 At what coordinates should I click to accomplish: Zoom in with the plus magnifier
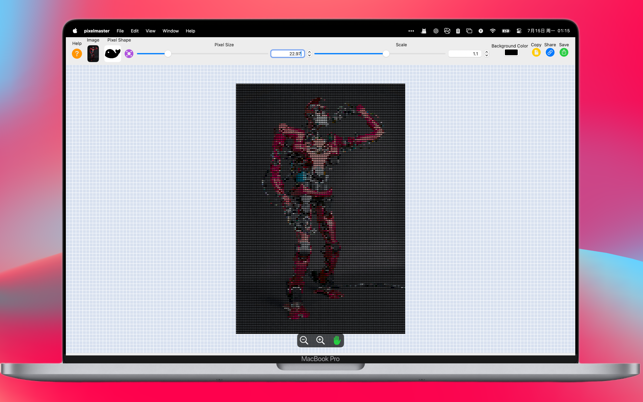click(320, 340)
